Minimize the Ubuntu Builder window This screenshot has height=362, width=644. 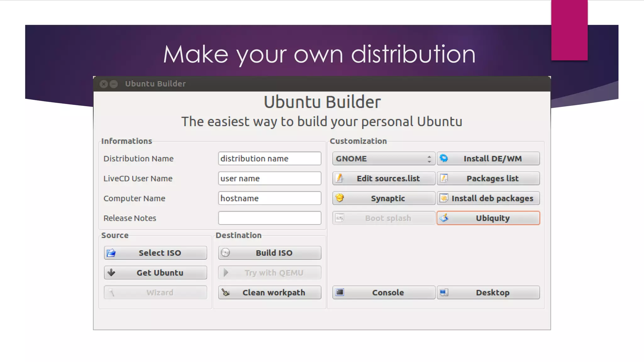114,84
